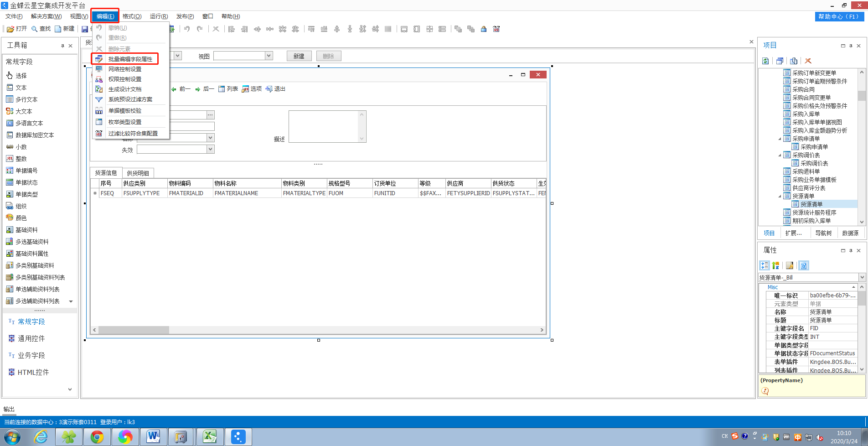
Task: Click the help icon in 属性 panel toolbar
Action: [x=804, y=265]
